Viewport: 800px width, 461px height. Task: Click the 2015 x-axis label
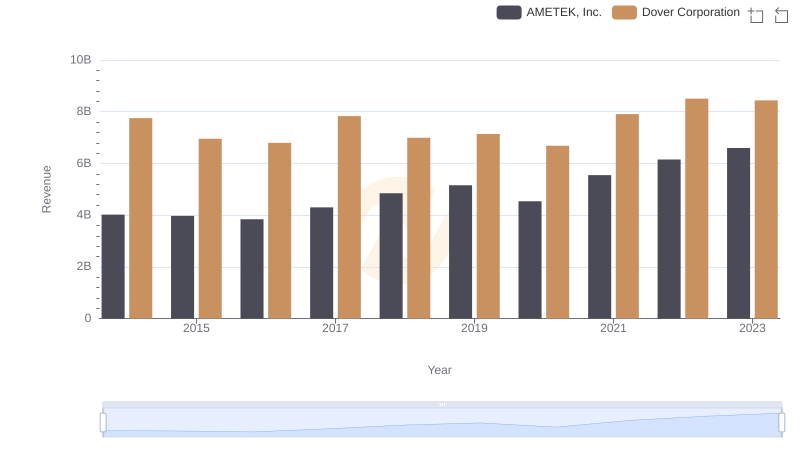click(196, 328)
